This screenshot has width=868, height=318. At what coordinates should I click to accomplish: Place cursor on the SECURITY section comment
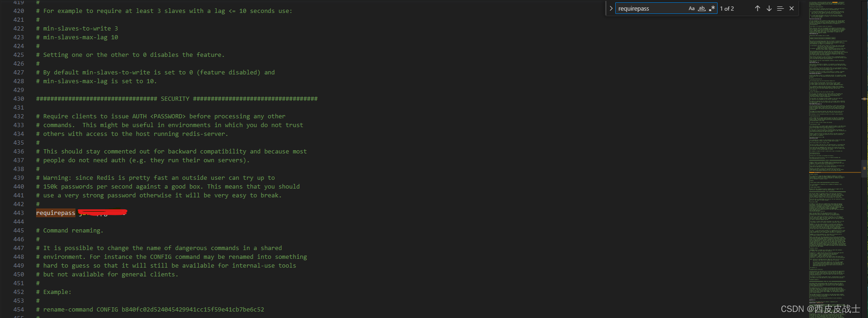tap(176, 98)
